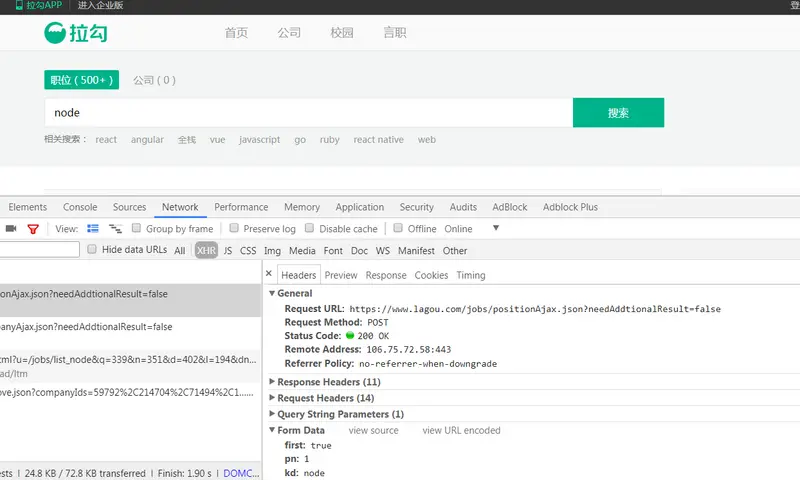The height and width of the screenshot is (480, 800).
Task: Enable the Preserve log checkbox
Action: click(234, 228)
